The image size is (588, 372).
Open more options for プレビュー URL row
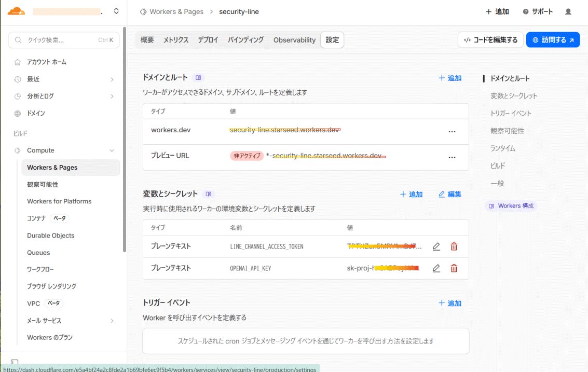coord(452,157)
